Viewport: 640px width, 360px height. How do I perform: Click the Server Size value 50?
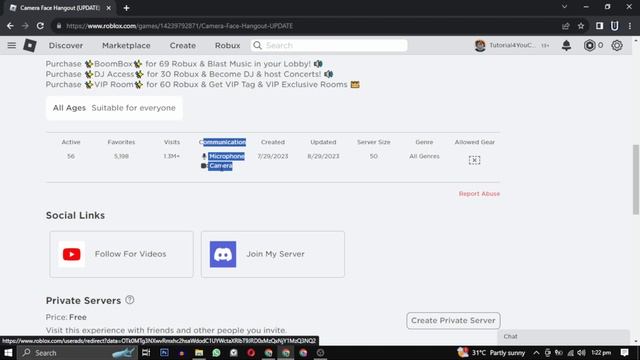[373, 156]
